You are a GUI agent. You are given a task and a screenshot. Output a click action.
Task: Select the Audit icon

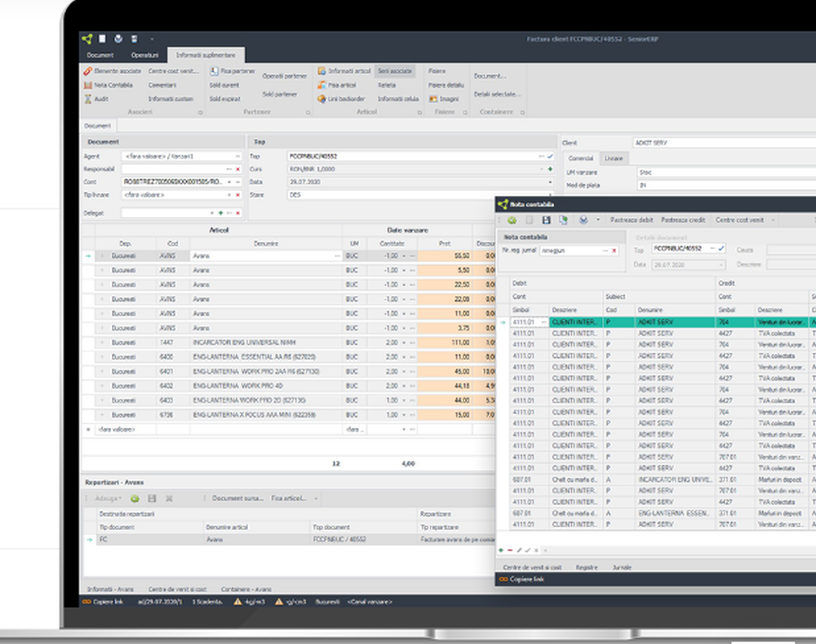pos(87,99)
